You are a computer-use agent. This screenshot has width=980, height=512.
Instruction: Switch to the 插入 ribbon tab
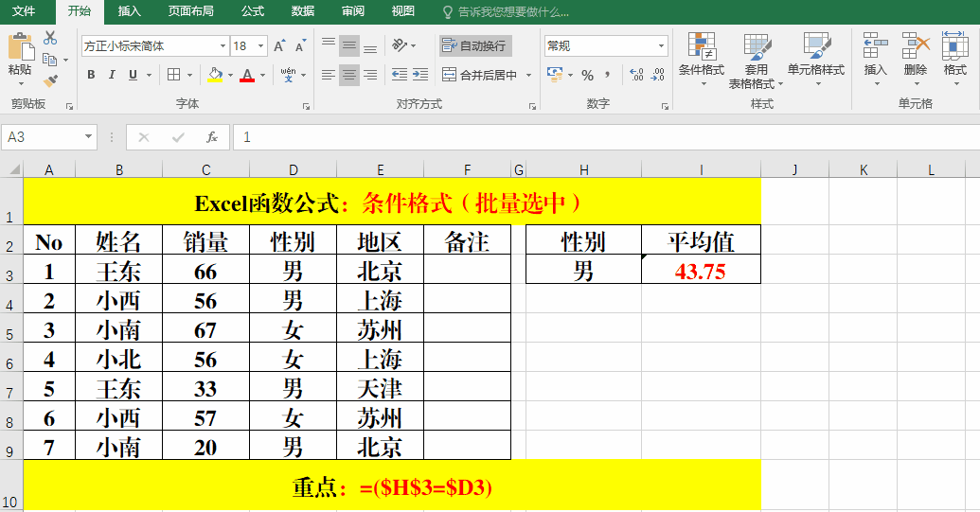click(130, 11)
